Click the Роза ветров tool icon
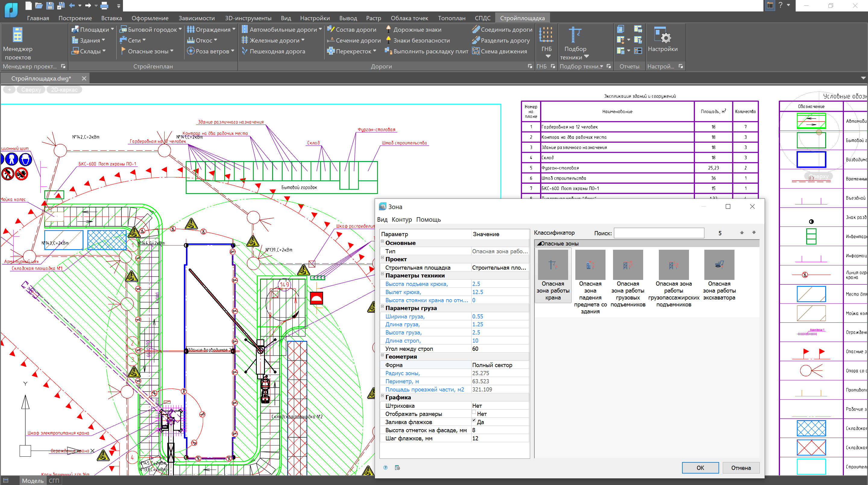868x485 pixels. pos(191,51)
